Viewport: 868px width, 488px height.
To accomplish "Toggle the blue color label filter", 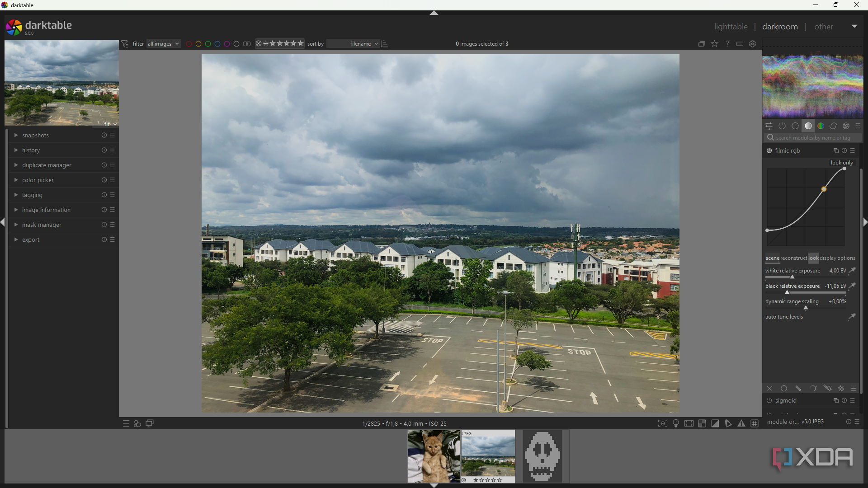I will point(217,44).
